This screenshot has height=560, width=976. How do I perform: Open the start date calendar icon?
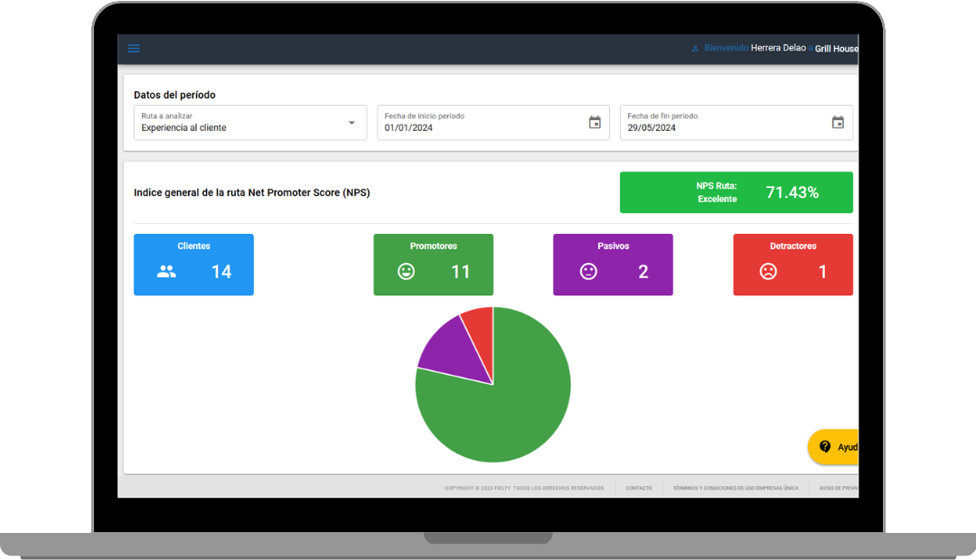595,123
